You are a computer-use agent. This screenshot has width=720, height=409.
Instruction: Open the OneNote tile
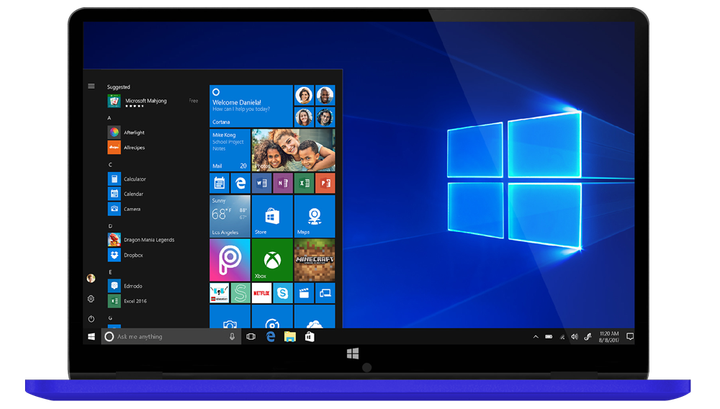(283, 183)
